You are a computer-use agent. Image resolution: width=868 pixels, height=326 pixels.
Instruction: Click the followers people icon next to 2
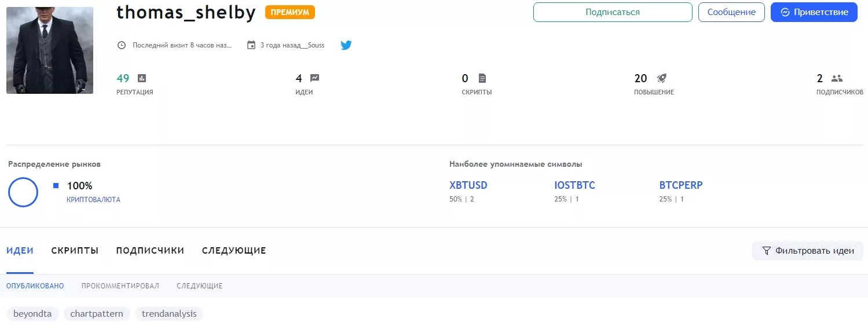coord(837,78)
